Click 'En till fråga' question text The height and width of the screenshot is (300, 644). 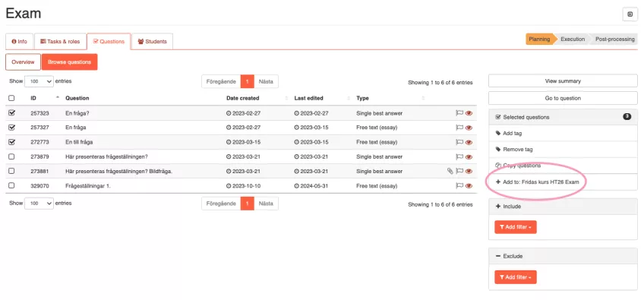pos(79,142)
